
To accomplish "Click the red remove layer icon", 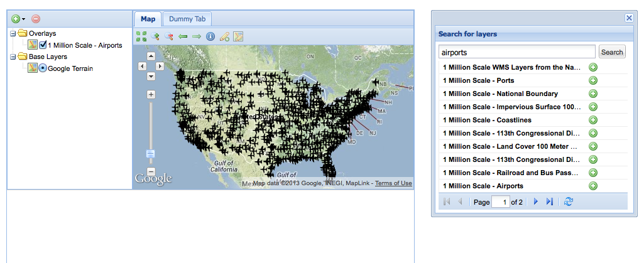I will click(36, 19).
